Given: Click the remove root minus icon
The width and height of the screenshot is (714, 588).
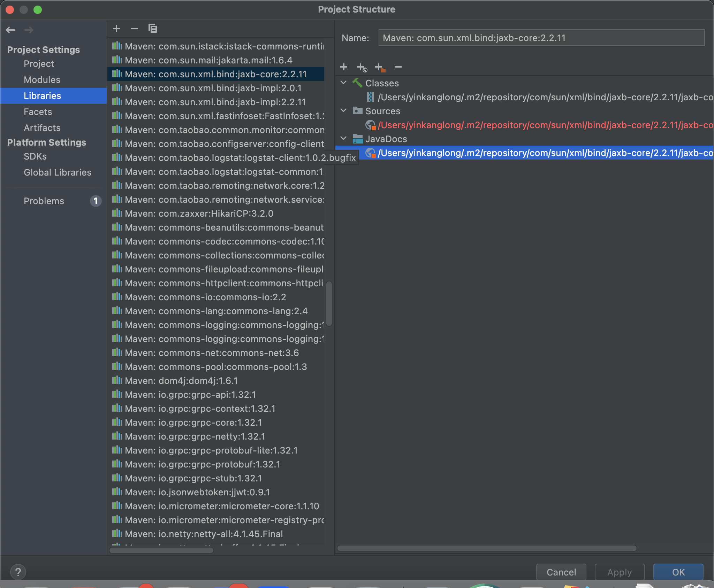Looking at the screenshot, I should point(398,67).
